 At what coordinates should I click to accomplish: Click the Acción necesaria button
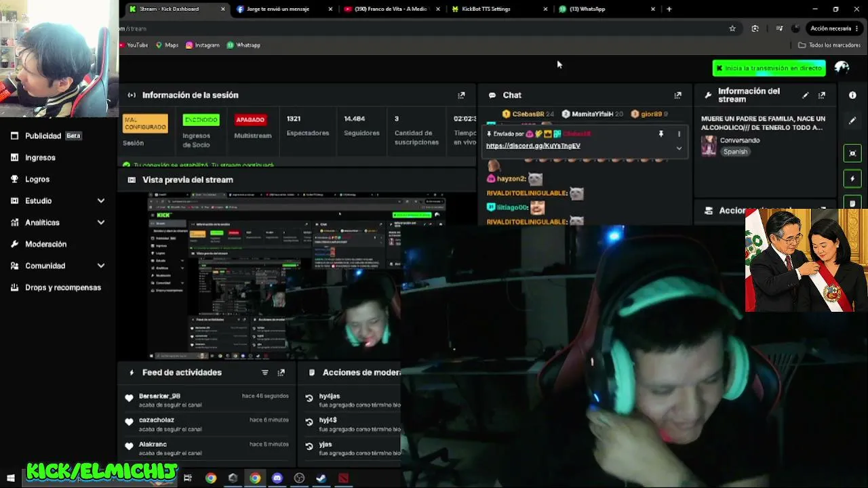pos(835,28)
